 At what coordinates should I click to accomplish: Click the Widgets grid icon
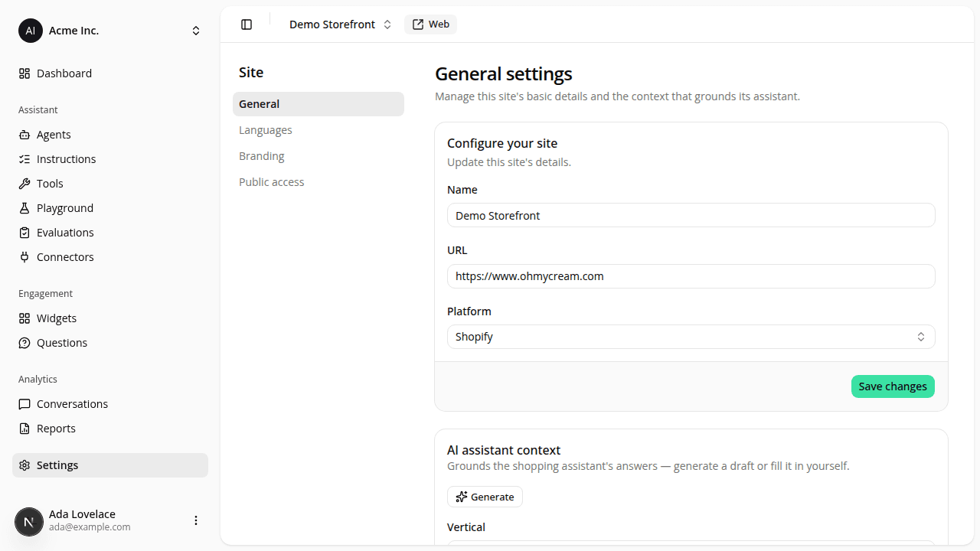(24, 318)
